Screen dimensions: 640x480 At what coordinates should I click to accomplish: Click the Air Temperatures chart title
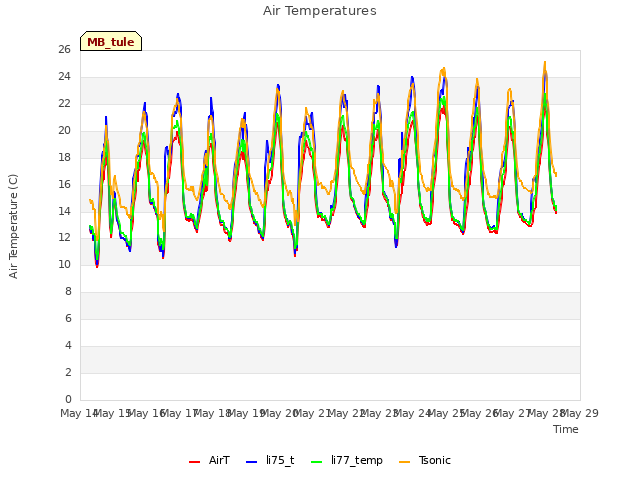pyautogui.click(x=320, y=11)
